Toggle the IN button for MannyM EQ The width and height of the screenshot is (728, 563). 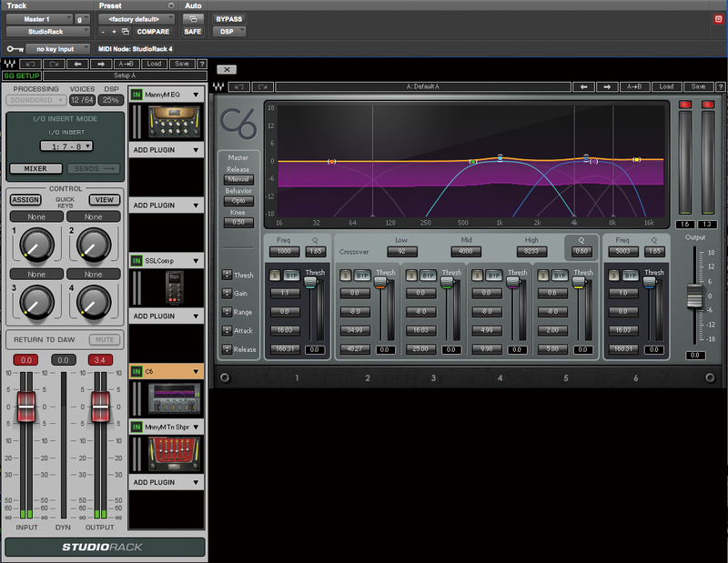tap(136, 95)
